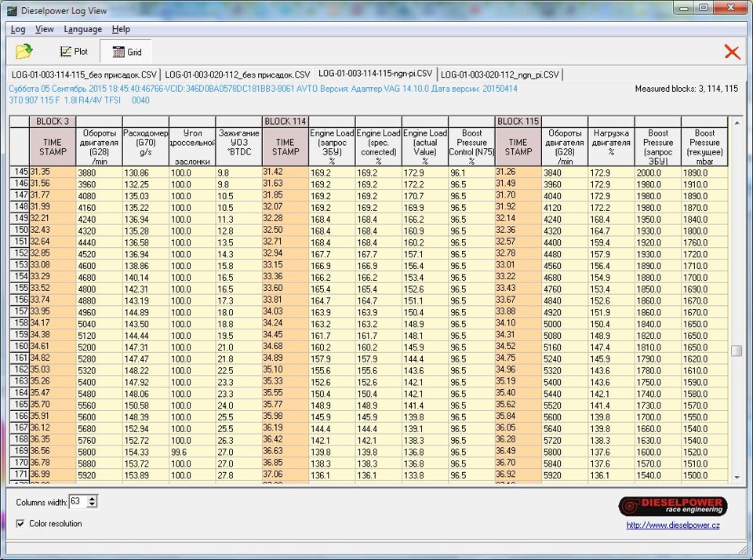Click the Dieselpower race engineering logo

672,506
